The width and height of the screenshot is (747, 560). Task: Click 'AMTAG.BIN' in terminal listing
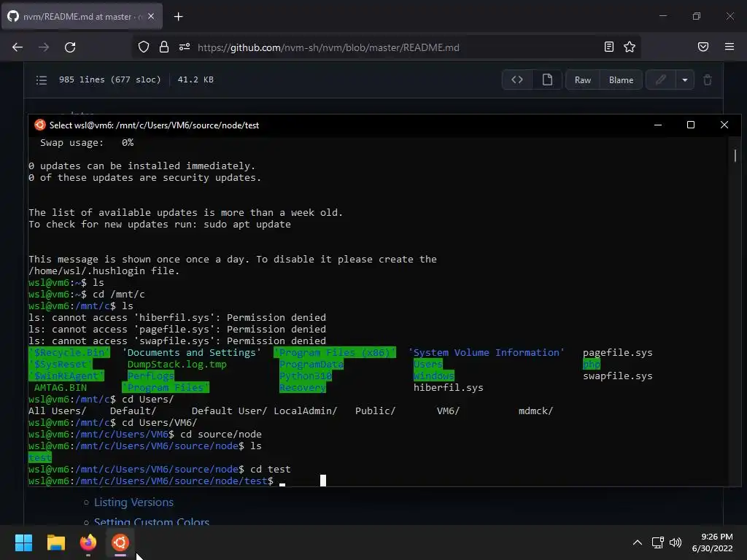pyautogui.click(x=61, y=388)
